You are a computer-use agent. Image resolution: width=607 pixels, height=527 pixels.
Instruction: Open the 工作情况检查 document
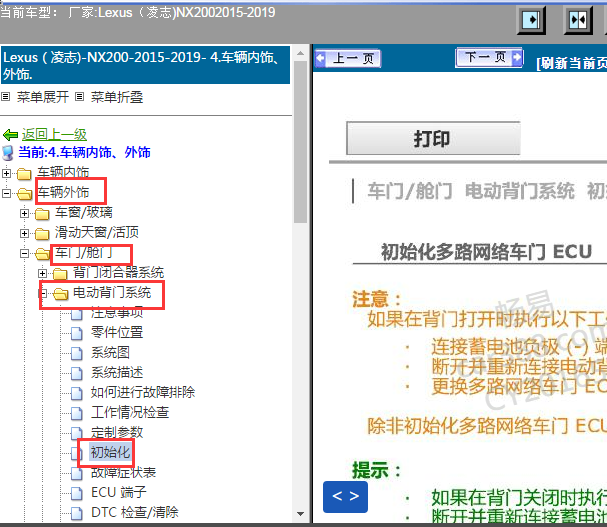[x=130, y=412]
